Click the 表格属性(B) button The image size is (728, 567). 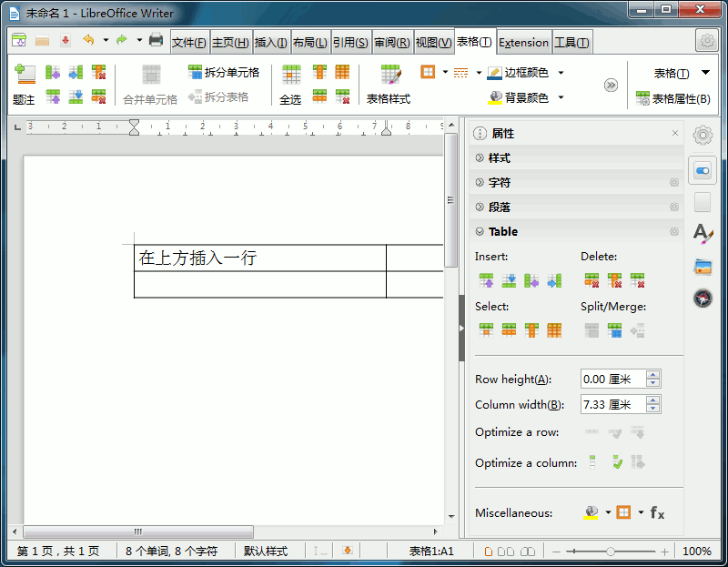coord(672,99)
